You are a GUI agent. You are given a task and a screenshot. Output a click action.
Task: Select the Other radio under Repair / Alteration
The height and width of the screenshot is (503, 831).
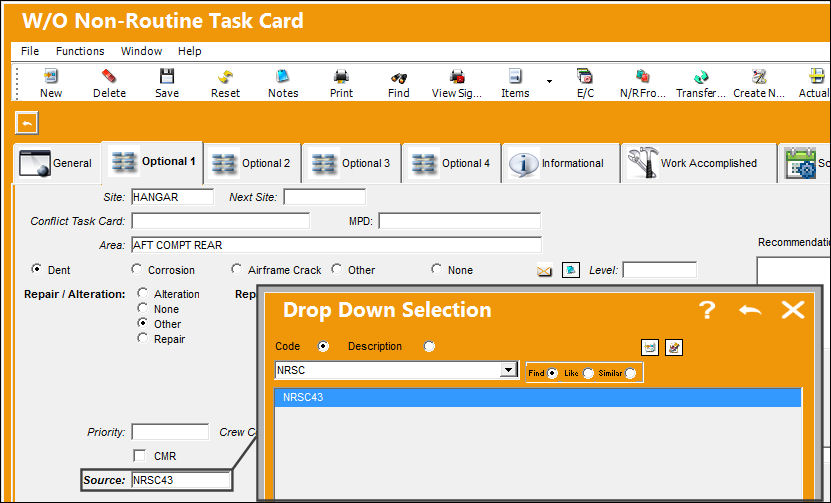(x=142, y=322)
